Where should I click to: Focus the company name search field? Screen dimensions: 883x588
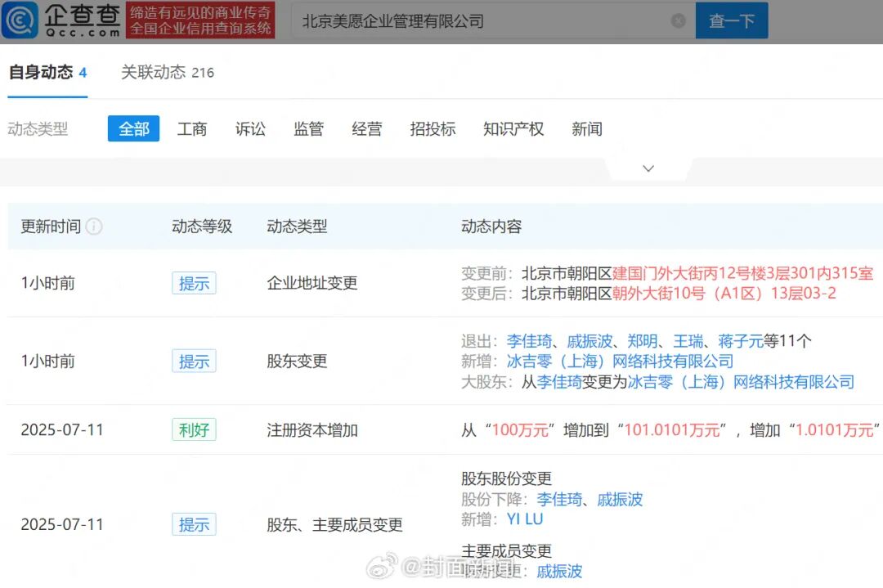tap(493, 20)
